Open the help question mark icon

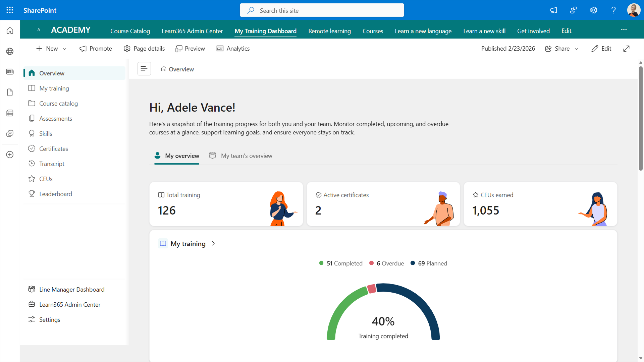613,10
